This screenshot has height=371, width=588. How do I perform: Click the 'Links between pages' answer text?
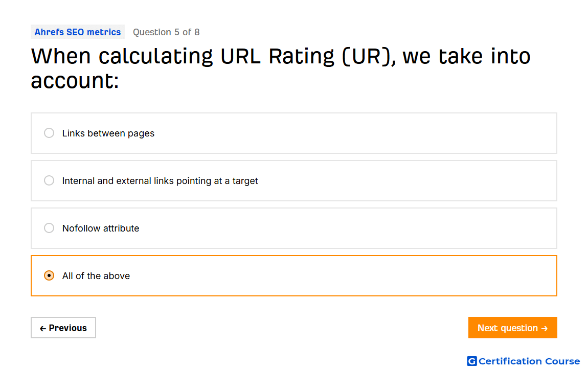point(108,133)
